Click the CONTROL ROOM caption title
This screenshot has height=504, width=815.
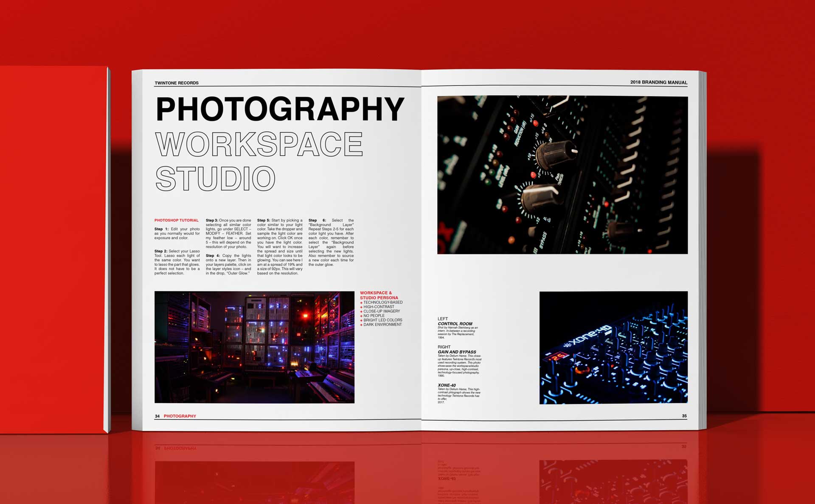455,324
